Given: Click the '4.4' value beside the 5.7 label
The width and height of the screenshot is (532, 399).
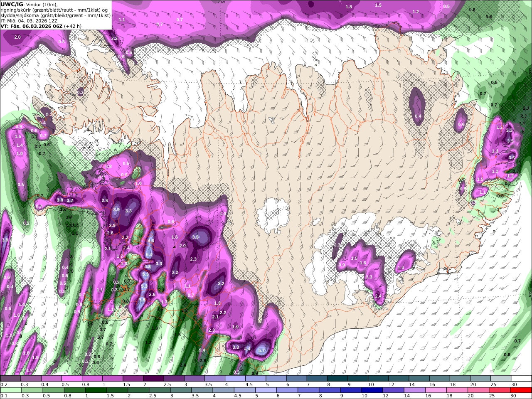Looking at the screenshot, I should (x=247, y=349).
